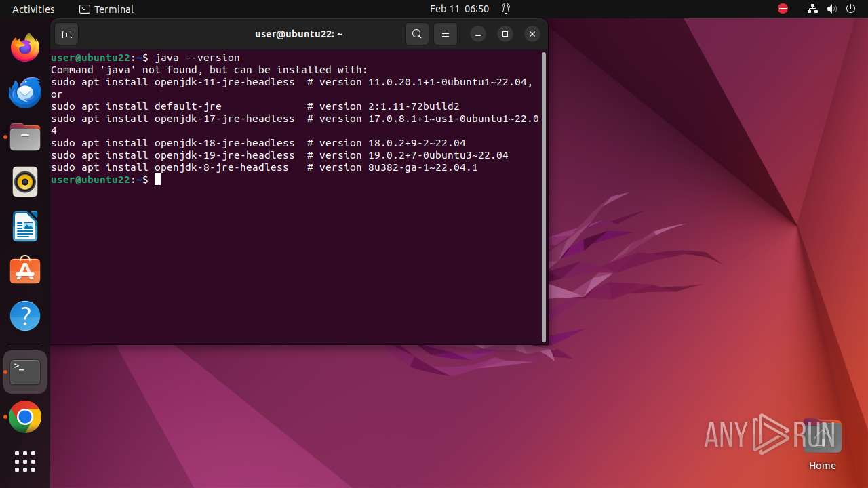The image size is (868, 488).
Task: Launch Google Chrome from dock
Action: (x=25, y=418)
